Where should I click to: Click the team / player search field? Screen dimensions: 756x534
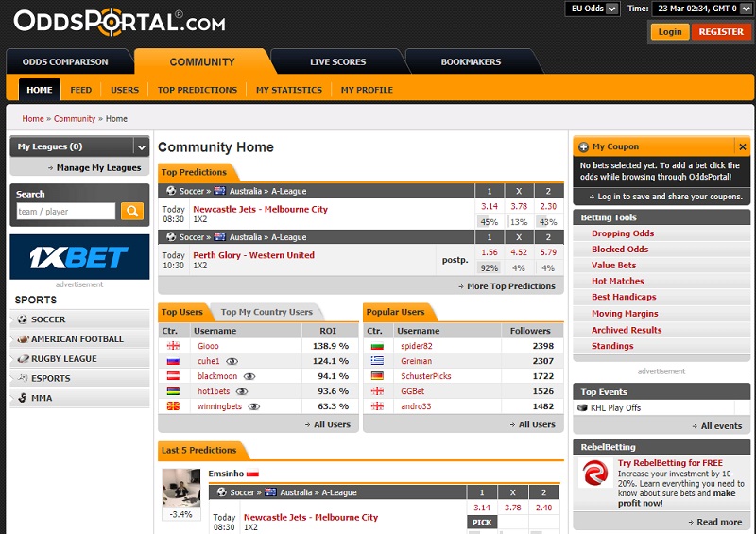pyautogui.click(x=66, y=212)
